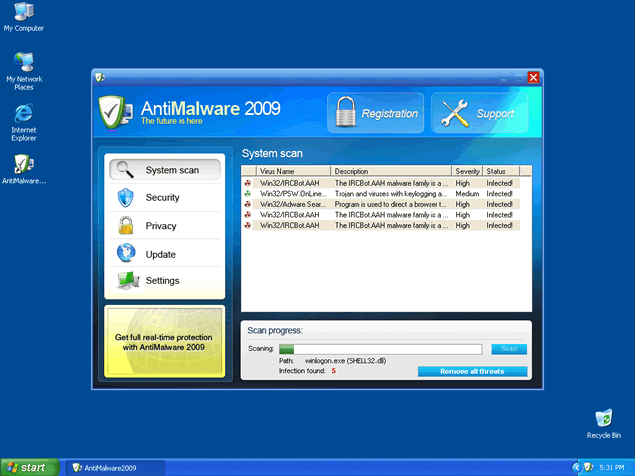Sort results by Virus Name column
Screen dimensions: 635x476
pyautogui.click(x=293, y=172)
